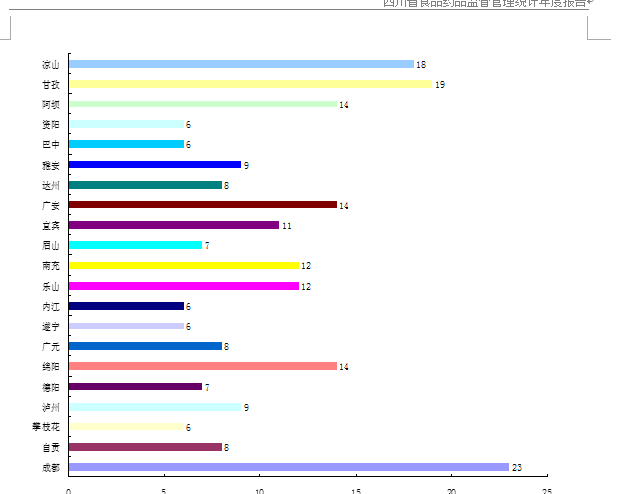Click the 成都 bar in the chart
This screenshot has width=629, height=494.
click(x=288, y=467)
